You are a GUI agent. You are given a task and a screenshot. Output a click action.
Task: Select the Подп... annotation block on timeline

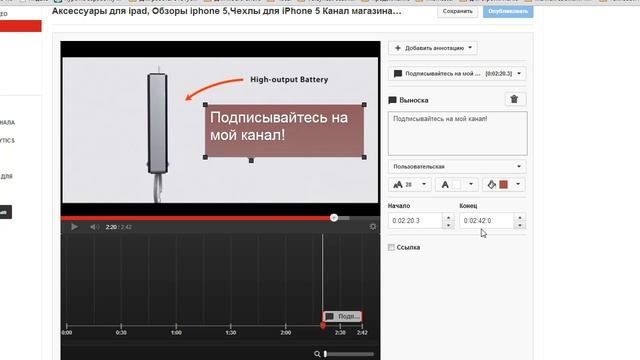coord(342,316)
